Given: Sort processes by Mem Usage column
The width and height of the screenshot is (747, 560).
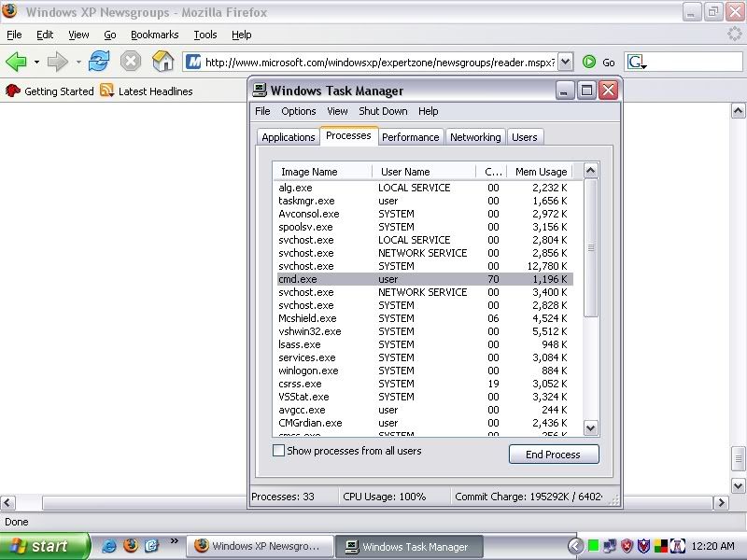Looking at the screenshot, I should click(541, 172).
